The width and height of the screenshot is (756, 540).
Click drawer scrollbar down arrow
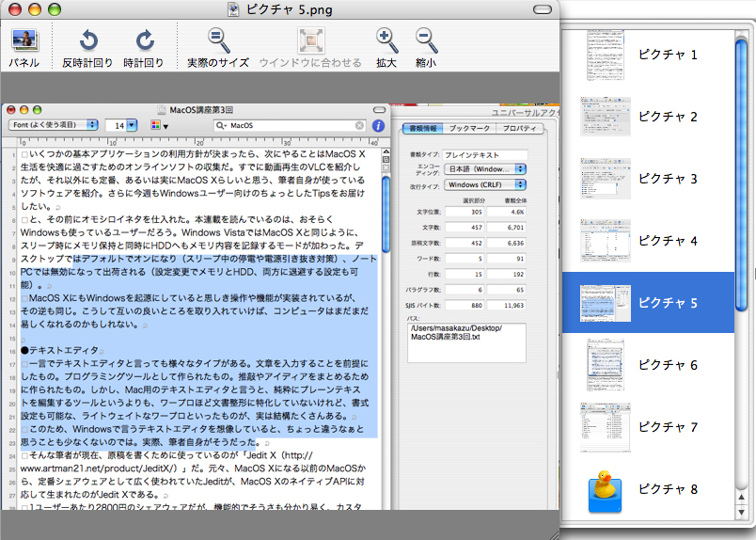point(741,512)
